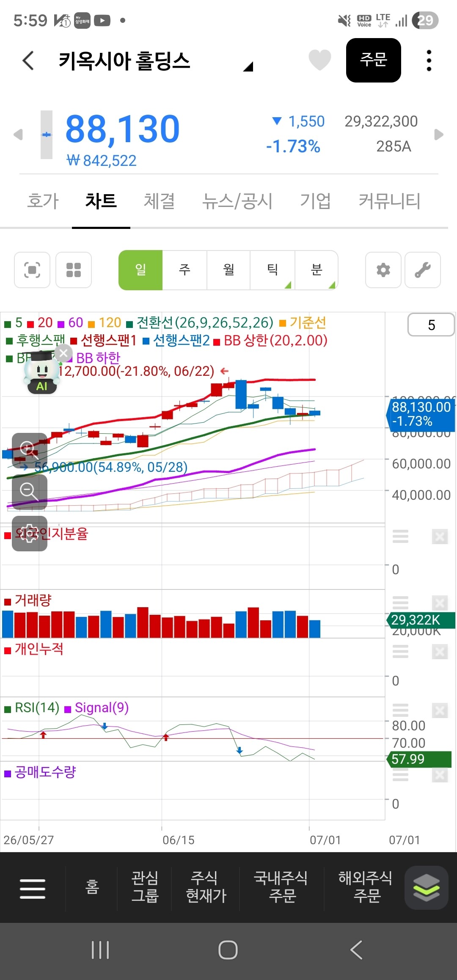Select tick 틱 chart period
The image size is (457, 980).
coord(273,270)
